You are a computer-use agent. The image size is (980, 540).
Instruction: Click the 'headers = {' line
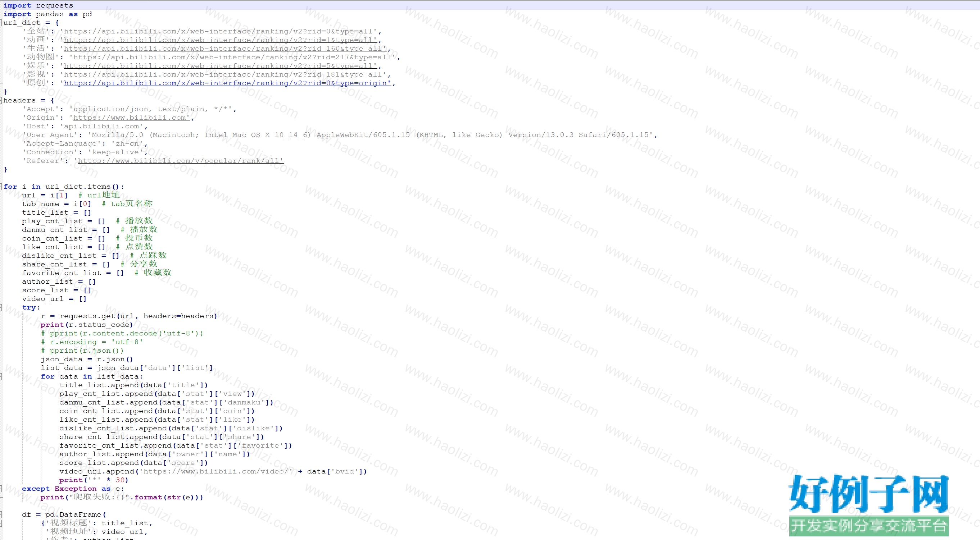click(29, 100)
